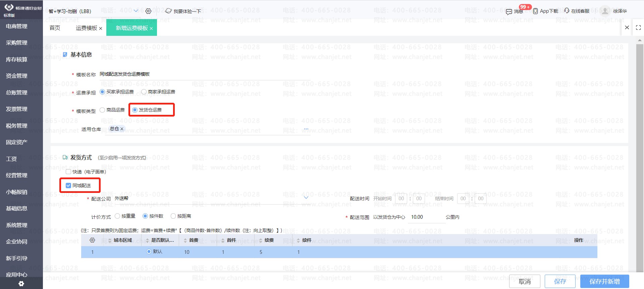Sort by 城市区域 column
644x289 pixels.
(x=109, y=240)
